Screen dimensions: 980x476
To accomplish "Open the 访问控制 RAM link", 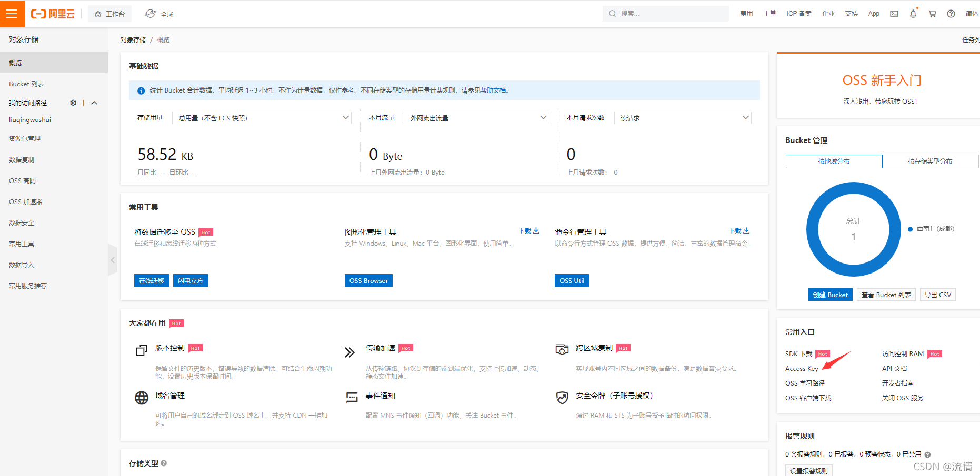I will point(903,354).
